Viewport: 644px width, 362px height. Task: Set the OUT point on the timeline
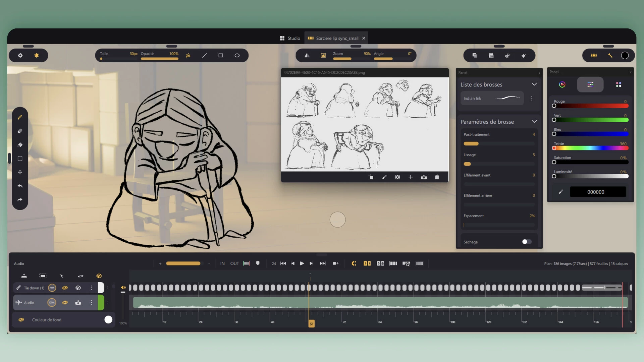(234, 263)
